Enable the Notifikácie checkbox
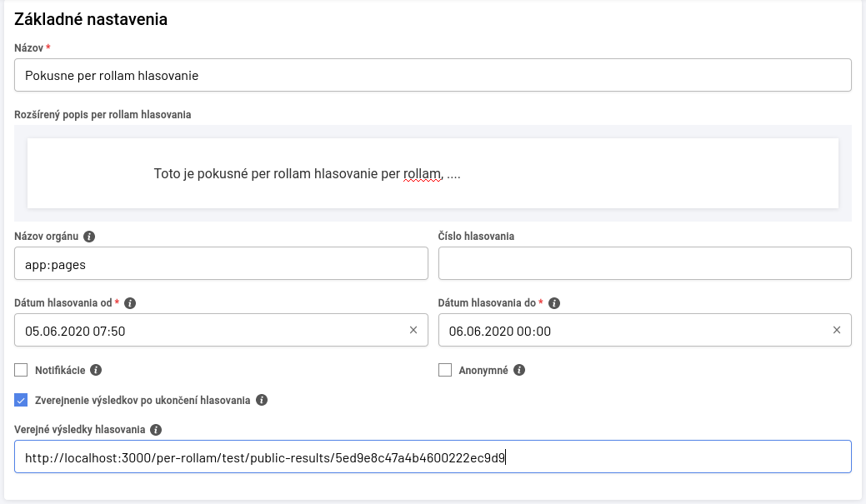This screenshot has width=866, height=504. (20, 370)
